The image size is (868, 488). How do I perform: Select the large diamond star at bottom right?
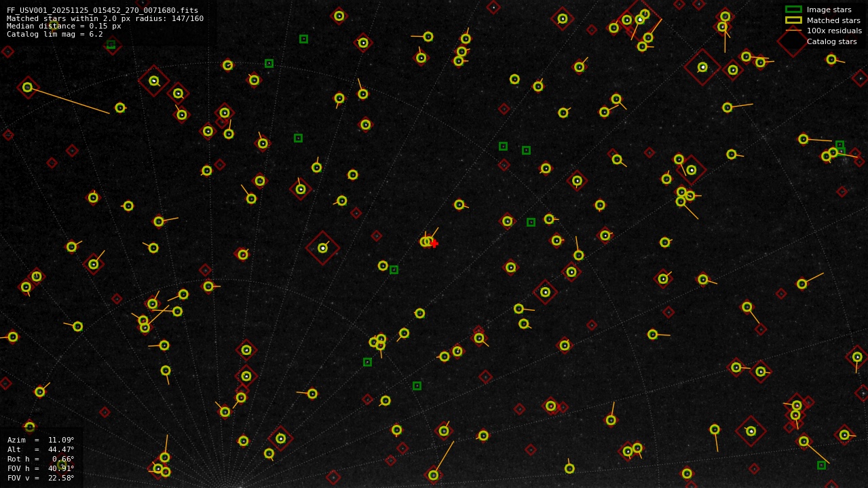(x=751, y=431)
